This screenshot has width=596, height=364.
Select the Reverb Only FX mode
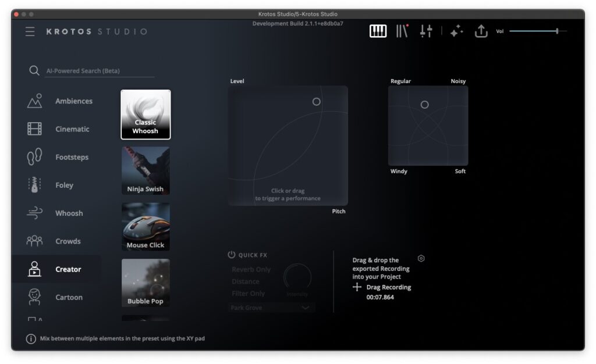[x=251, y=270]
